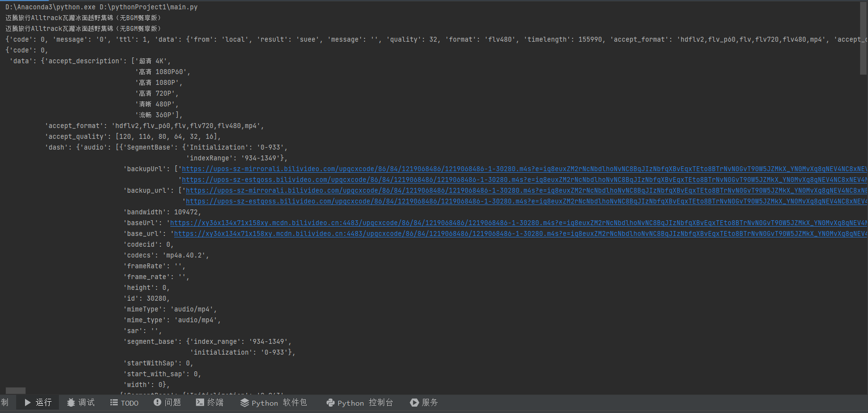This screenshot has height=413, width=868.
Task: Follow the 'baseUrl' mcdn.bilivideo.cn link
Action: [519, 223]
